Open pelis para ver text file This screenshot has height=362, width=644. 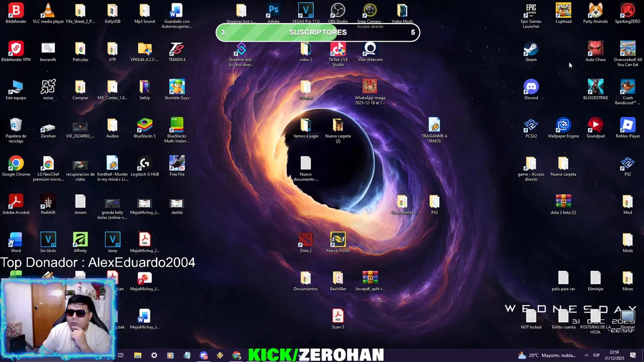(x=563, y=281)
